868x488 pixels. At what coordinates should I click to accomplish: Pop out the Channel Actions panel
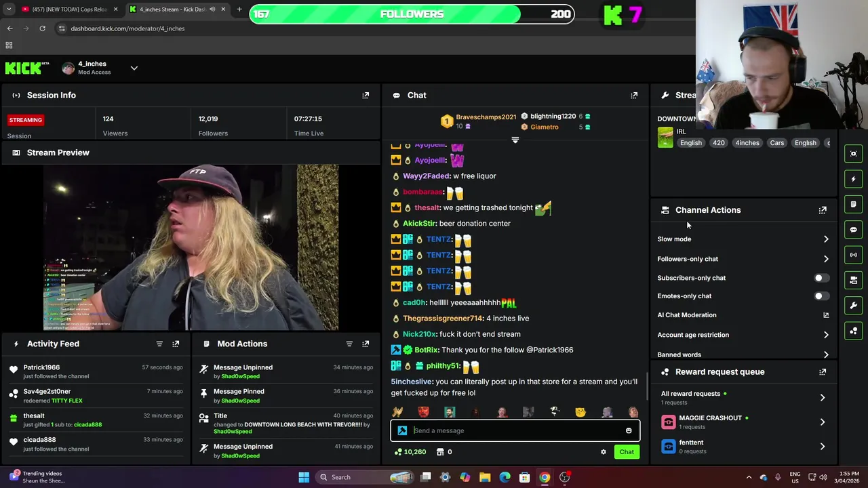point(823,210)
